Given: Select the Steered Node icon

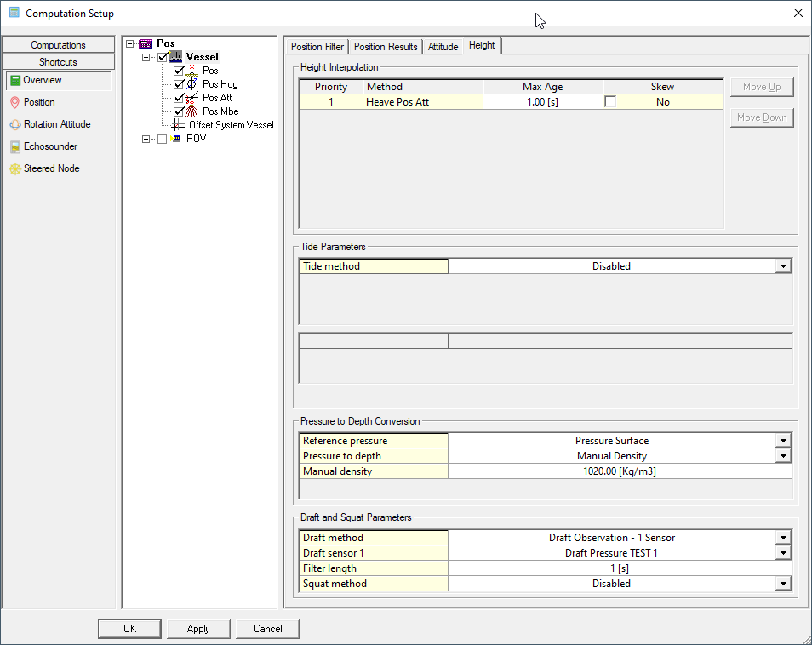Looking at the screenshot, I should pyautogui.click(x=15, y=168).
